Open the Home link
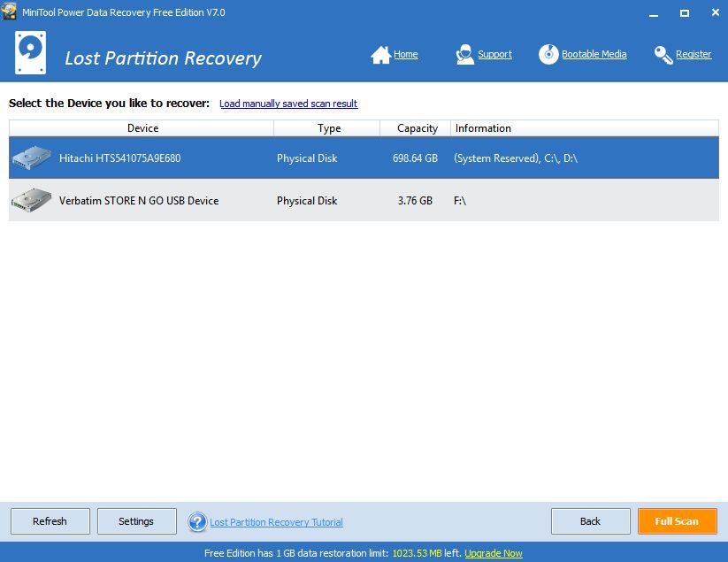This screenshot has width=728, height=562. click(406, 54)
